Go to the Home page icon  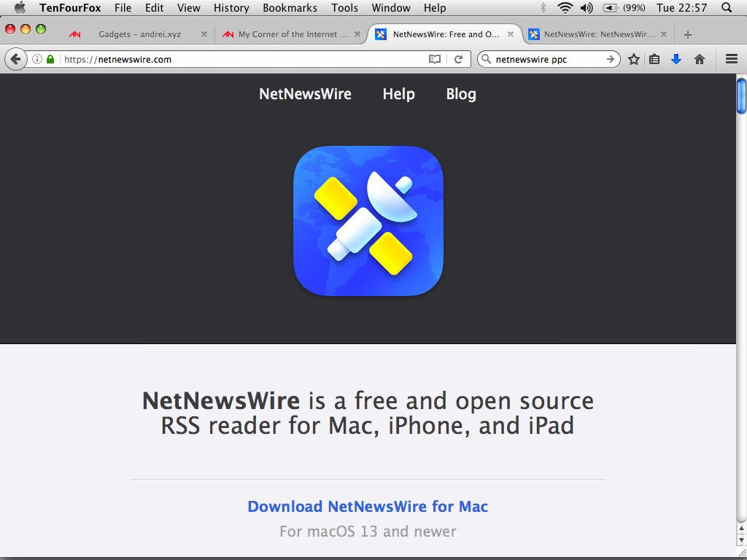(700, 59)
